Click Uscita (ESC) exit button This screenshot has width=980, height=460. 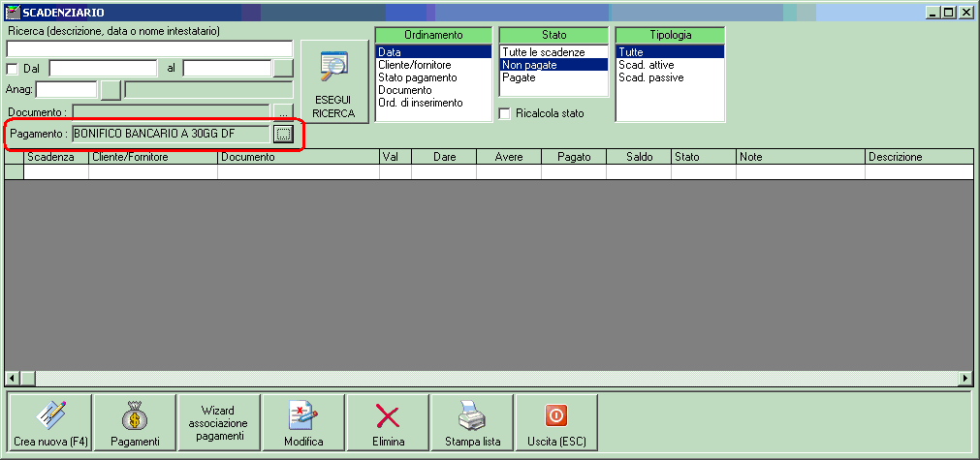coord(556,422)
